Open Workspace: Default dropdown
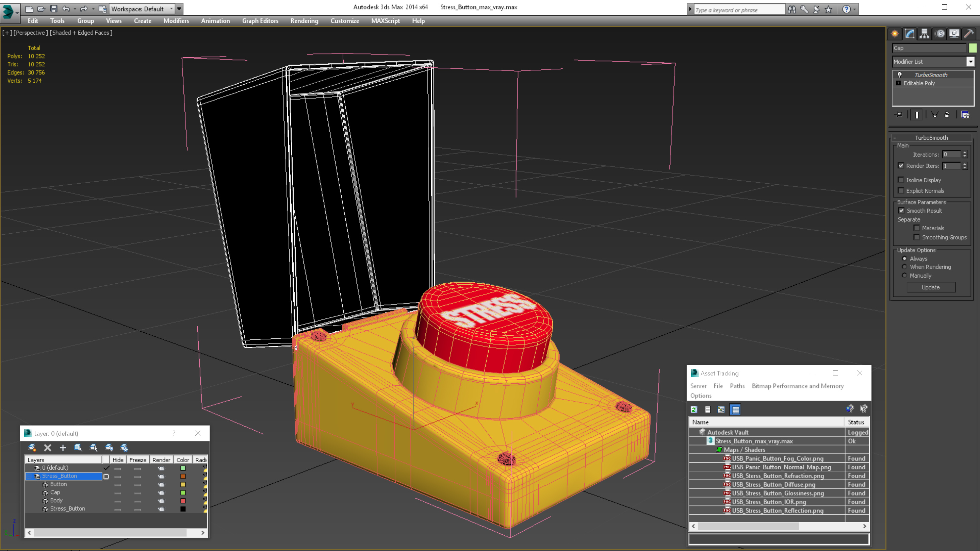The height and width of the screenshot is (551, 980). (141, 9)
